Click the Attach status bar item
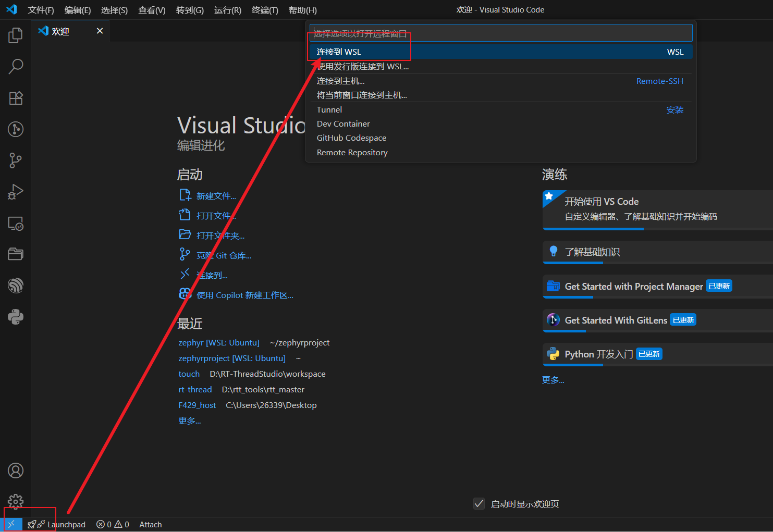 tap(151, 524)
